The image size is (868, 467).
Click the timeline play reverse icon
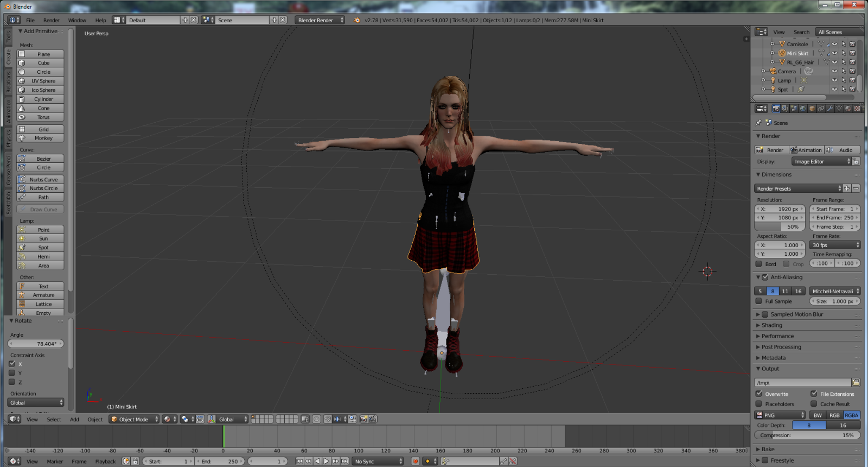[x=317, y=461]
